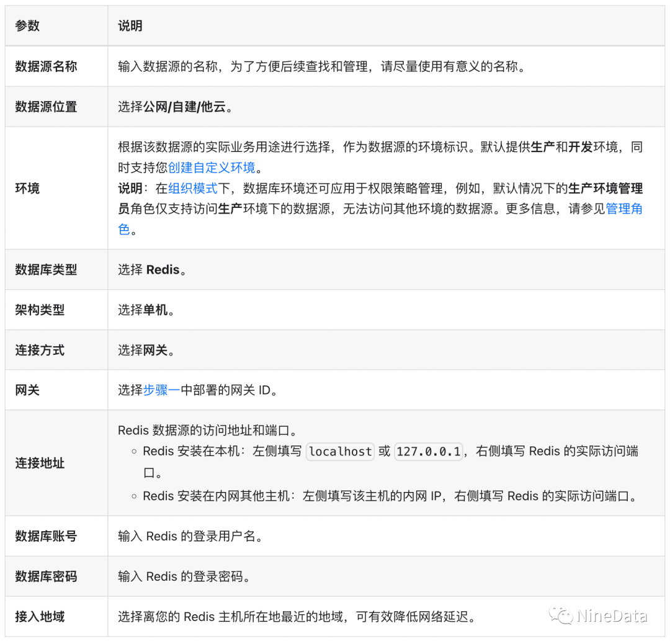670x644 pixels.
Task: Select the 连接地址 row label
Action: coord(40,463)
